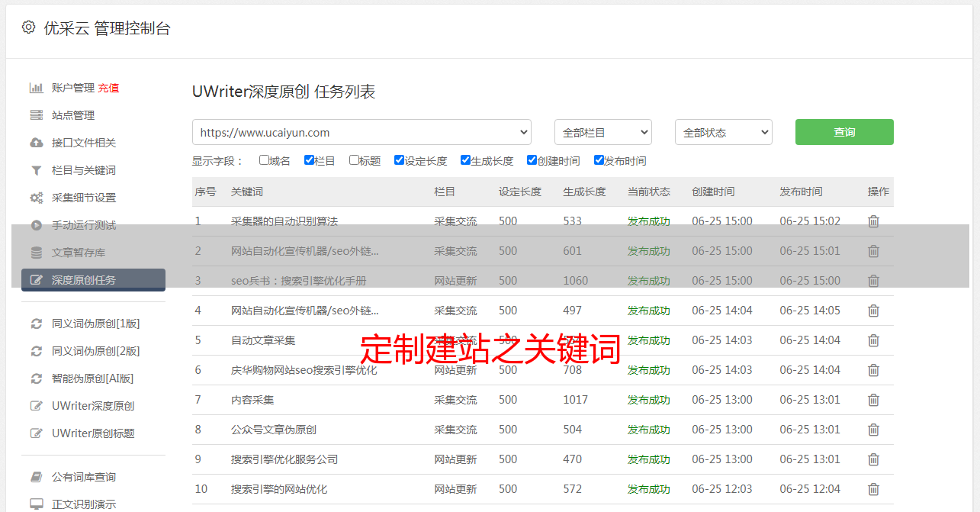Click keyword 内容采集 in row 7
The height and width of the screenshot is (512, 980).
click(252, 400)
